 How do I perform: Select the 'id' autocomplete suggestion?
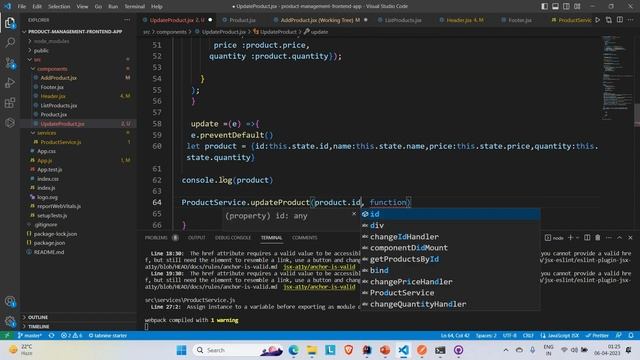450,214
